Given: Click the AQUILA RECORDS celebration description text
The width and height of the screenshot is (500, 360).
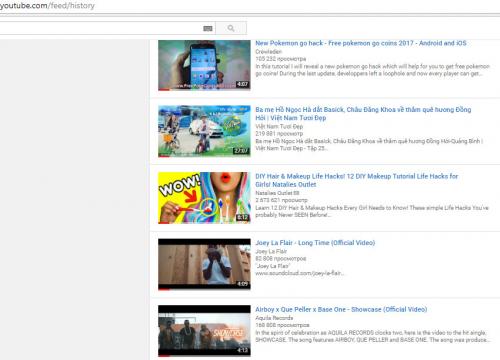Looking at the screenshot, I should [x=372, y=336].
